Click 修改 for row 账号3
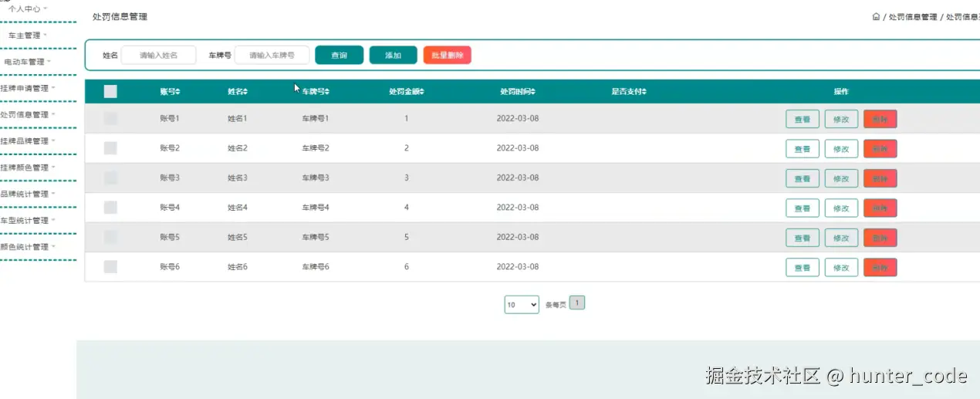The image size is (980, 399). click(x=841, y=178)
